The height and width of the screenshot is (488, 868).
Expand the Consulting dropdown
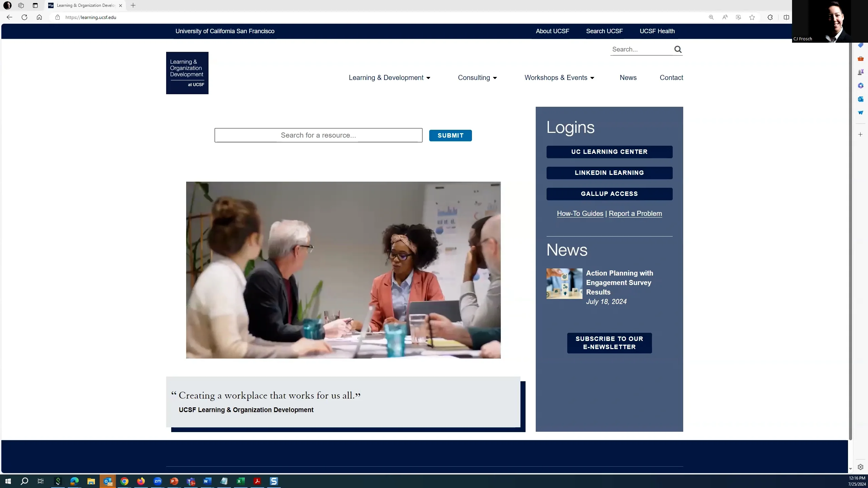pos(477,78)
